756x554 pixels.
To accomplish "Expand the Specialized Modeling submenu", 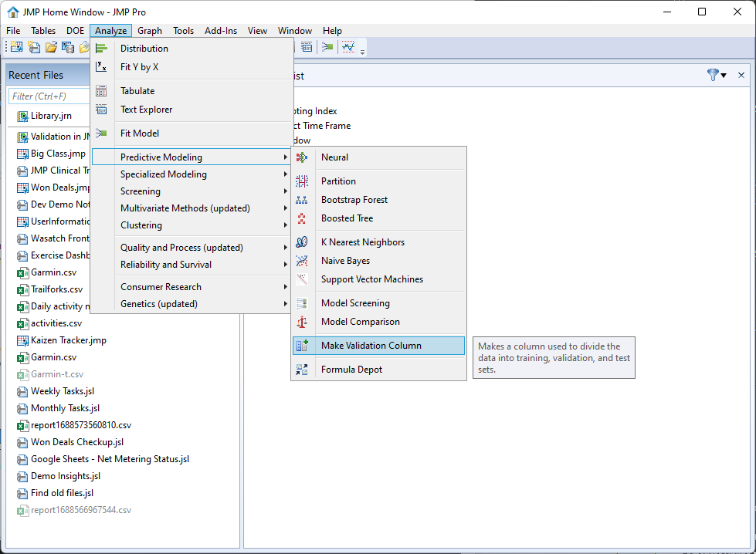I will [192, 174].
